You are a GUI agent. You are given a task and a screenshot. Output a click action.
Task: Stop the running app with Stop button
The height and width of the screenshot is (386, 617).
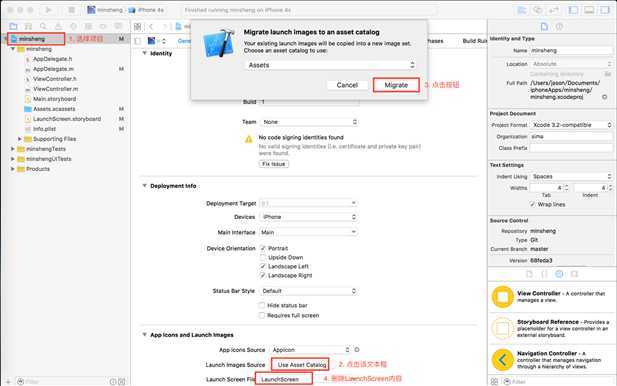[x=71, y=10]
